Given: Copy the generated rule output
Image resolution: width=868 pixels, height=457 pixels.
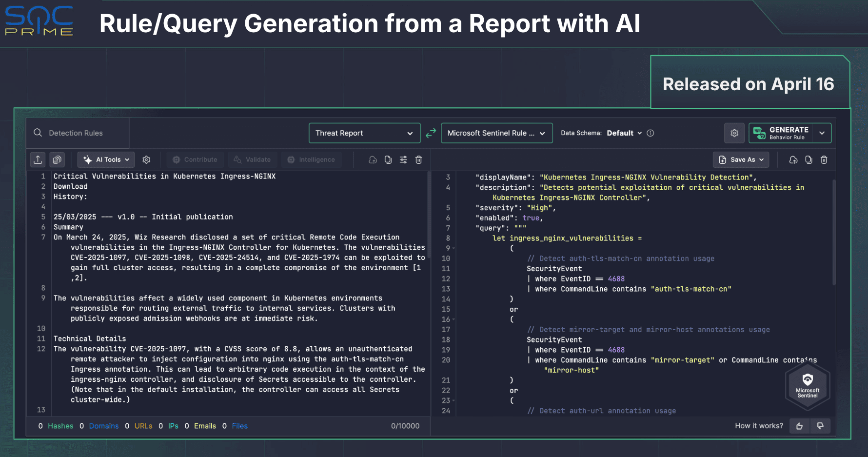Looking at the screenshot, I should 809,159.
